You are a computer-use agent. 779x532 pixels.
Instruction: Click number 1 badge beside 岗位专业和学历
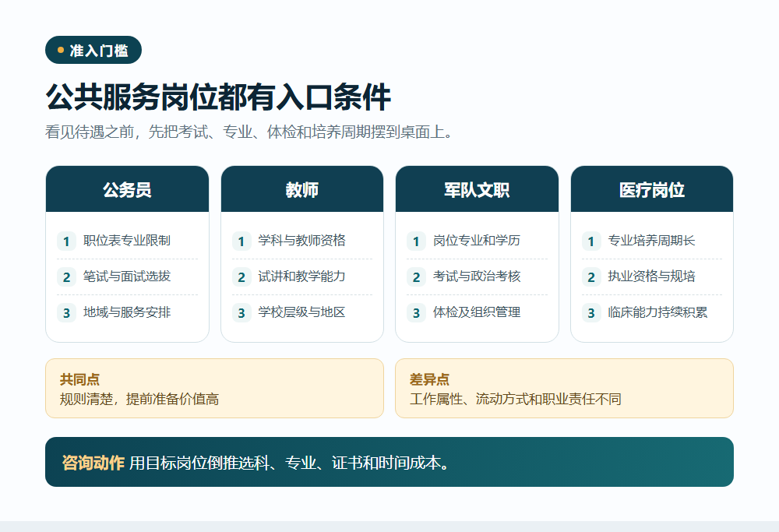(x=416, y=241)
